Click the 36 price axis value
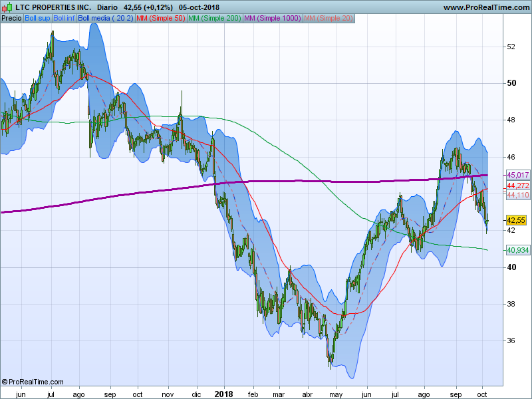 [x=511, y=340]
